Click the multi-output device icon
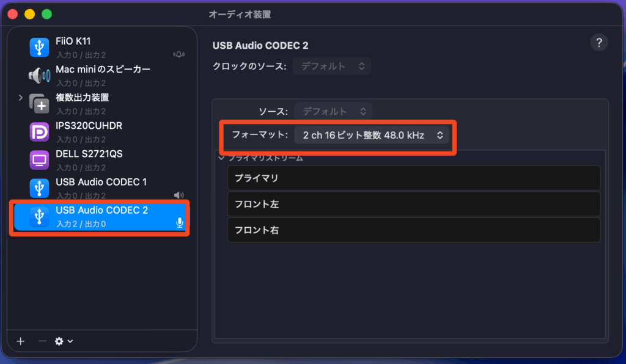 pos(39,103)
